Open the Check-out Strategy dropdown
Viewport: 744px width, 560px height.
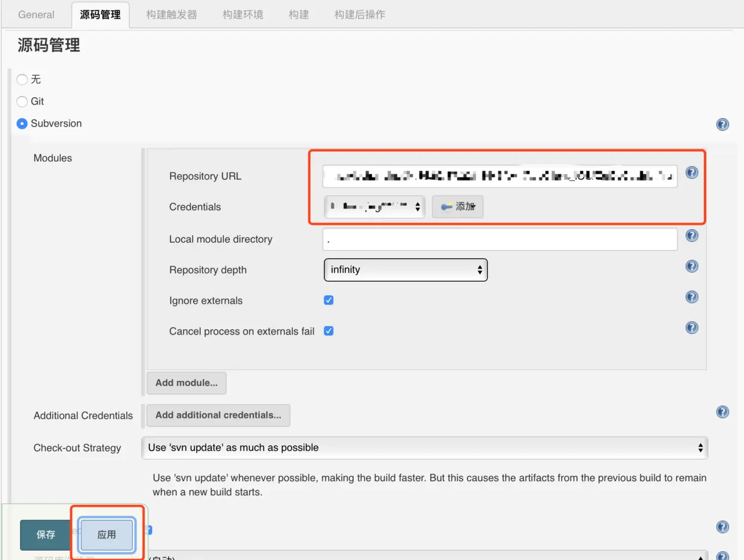click(425, 447)
